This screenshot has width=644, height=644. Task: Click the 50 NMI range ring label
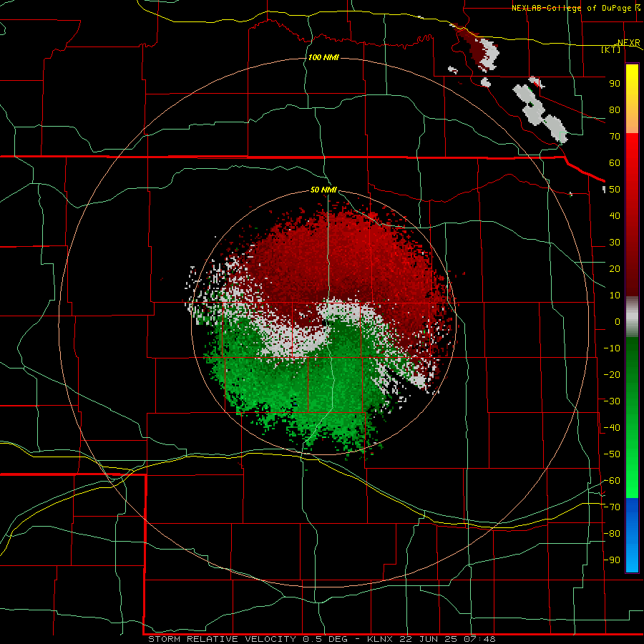point(323,190)
